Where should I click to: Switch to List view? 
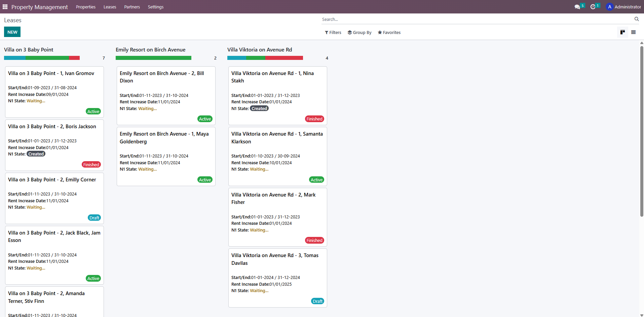point(633,32)
